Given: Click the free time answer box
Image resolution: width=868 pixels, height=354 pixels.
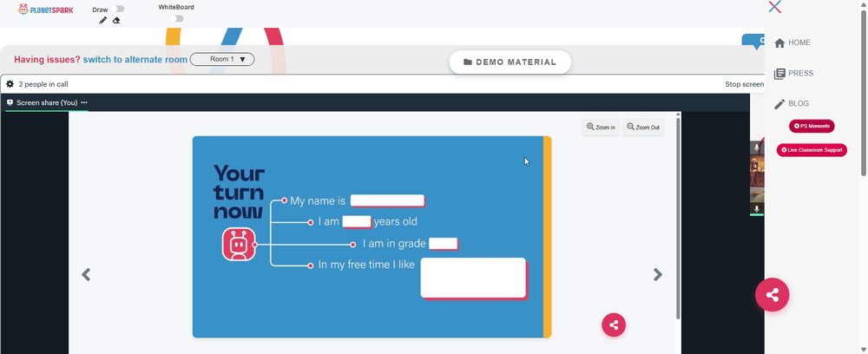Looking at the screenshot, I should coord(473,278).
